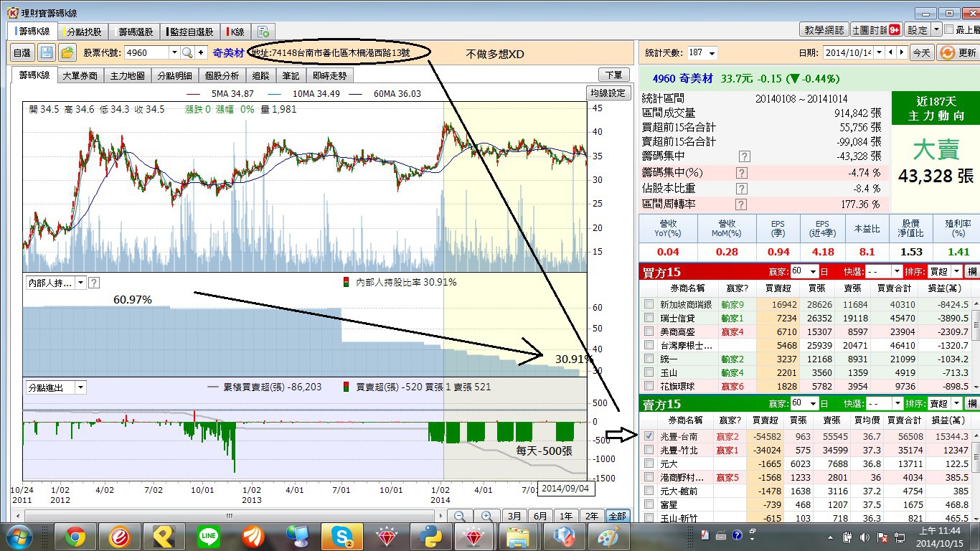Uncheck the 兆豐-台南 broker row
Screen dimensions: 980x551
point(649,436)
